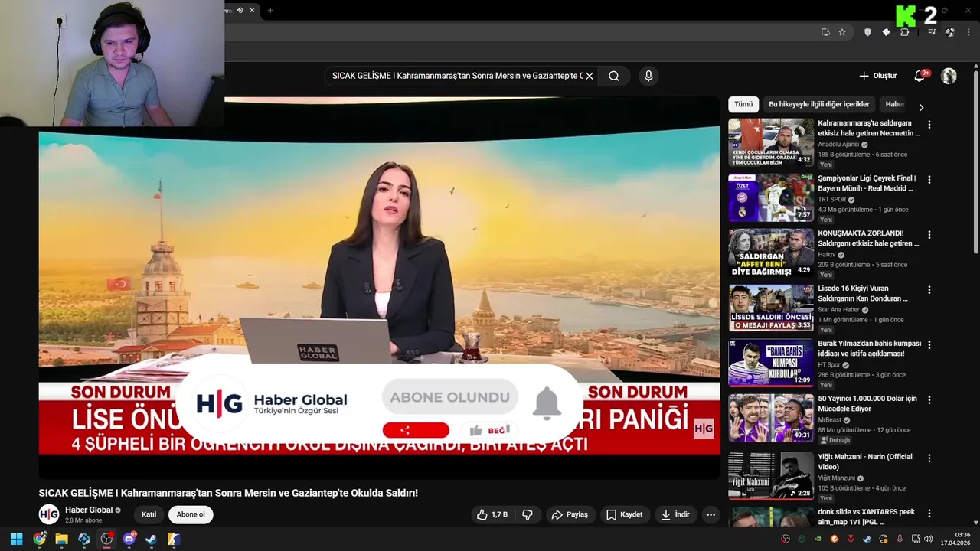Click İndir download button
Screen dimensions: 980x551
pyautogui.click(x=675, y=514)
